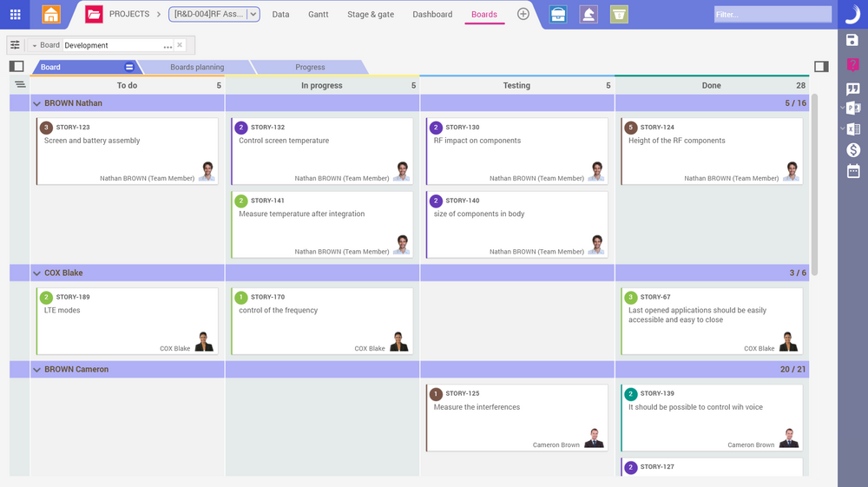This screenshot has width=868, height=487.
Task: Click the add view plus icon
Action: pyautogui.click(x=523, y=14)
